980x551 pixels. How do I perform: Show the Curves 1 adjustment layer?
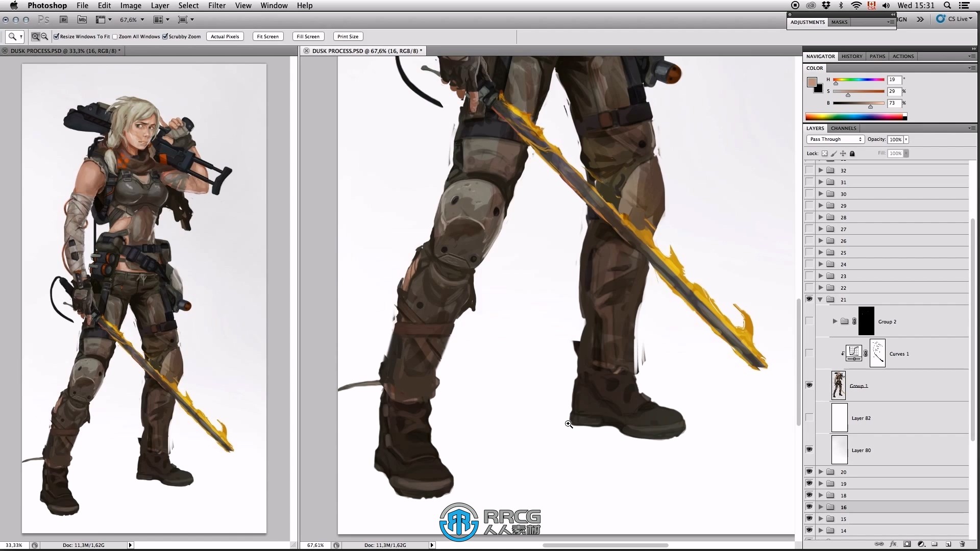[809, 353]
